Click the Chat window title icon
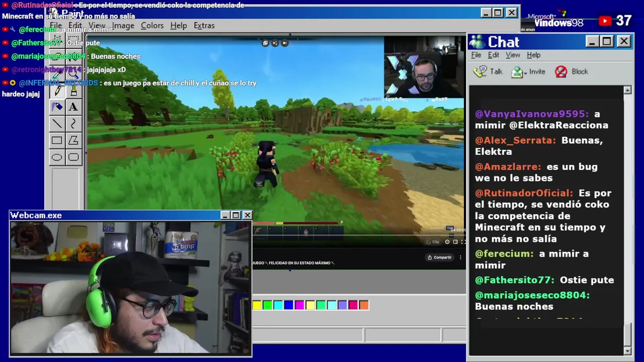 477,42
